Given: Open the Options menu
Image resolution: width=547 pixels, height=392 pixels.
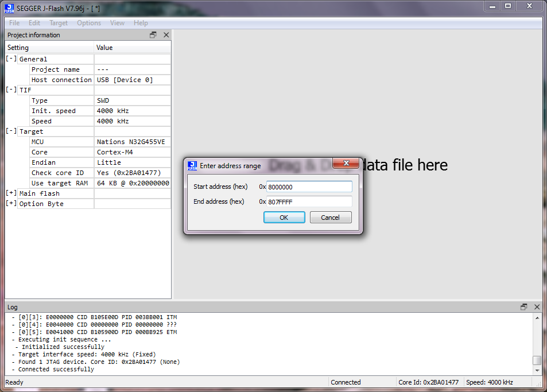Looking at the screenshot, I should 89,22.
